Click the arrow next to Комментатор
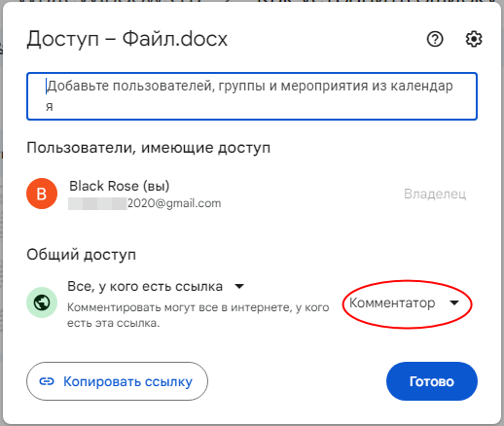 click(454, 302)
